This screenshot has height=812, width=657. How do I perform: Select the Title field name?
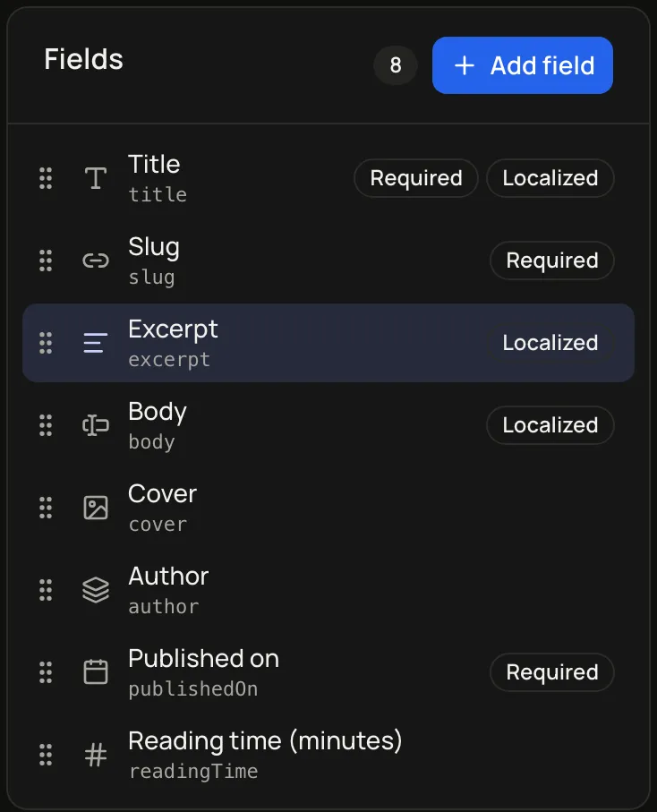154,164
